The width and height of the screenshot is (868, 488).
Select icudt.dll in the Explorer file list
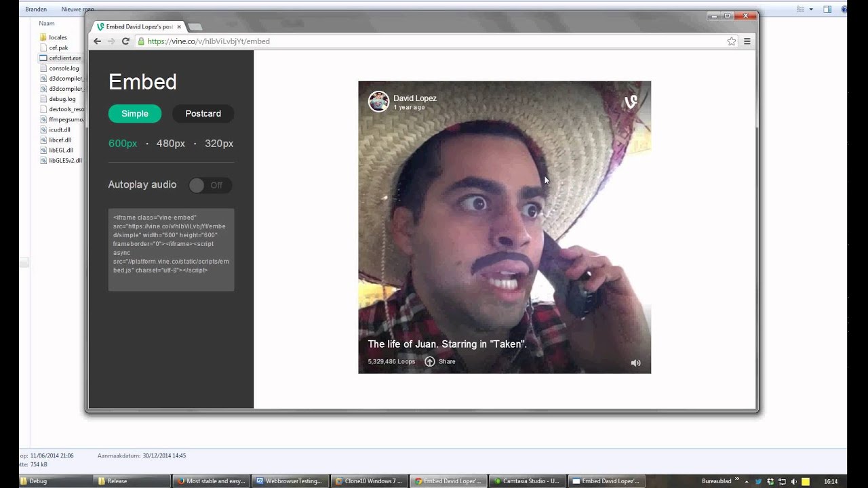(60, 129)
